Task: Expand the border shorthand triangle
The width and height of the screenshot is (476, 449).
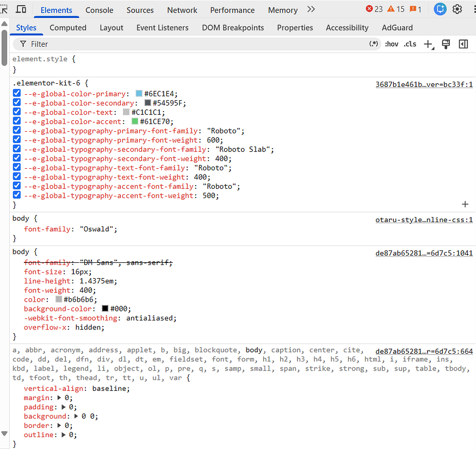Action: [59, 426]
